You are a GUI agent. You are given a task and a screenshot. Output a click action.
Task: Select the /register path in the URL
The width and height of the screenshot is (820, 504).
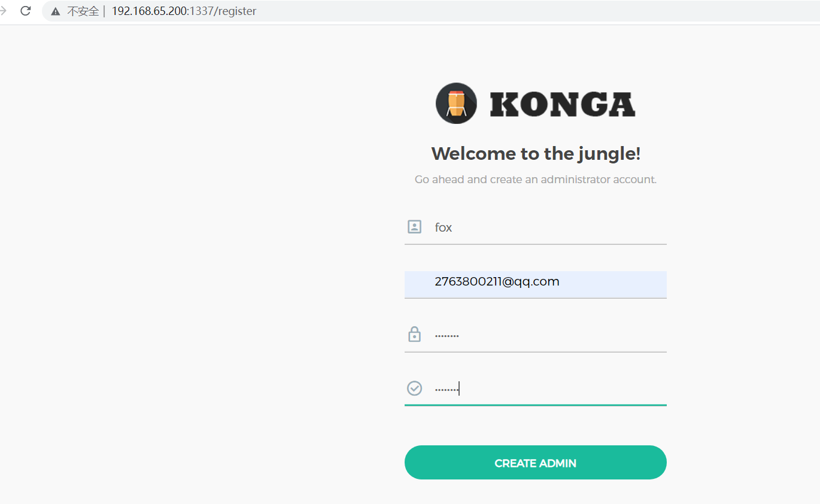[237, 11]
